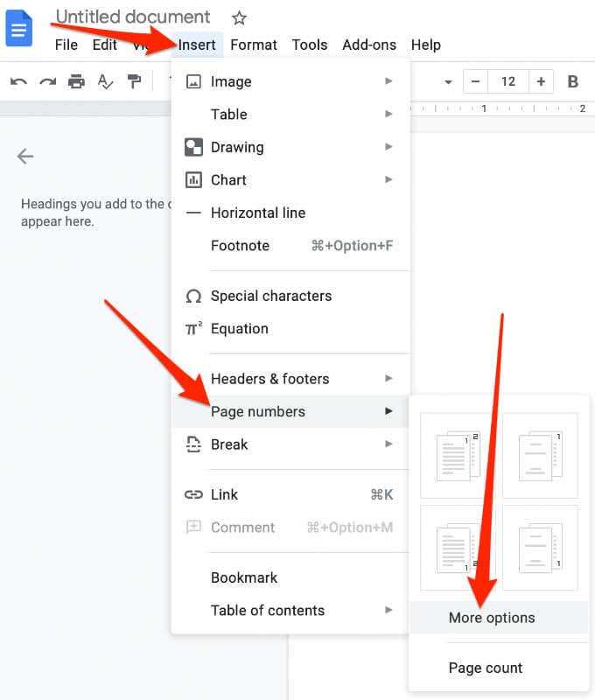Open the Insert menu
The width and height of the screenshot is (595, 700).
point(196,45)
